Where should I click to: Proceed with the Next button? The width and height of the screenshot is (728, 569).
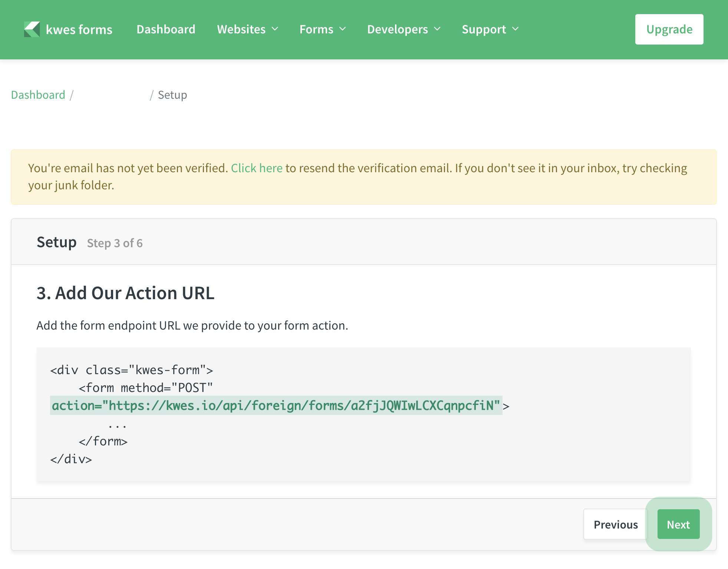click(x=678, y=524)
